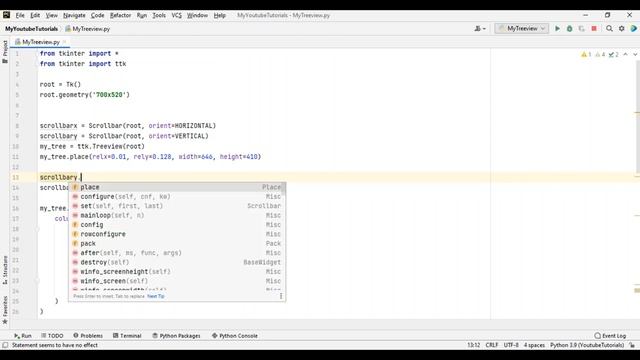
Task: Select 'mainloop(self, n)' completion suggestion
Action: 177,215
